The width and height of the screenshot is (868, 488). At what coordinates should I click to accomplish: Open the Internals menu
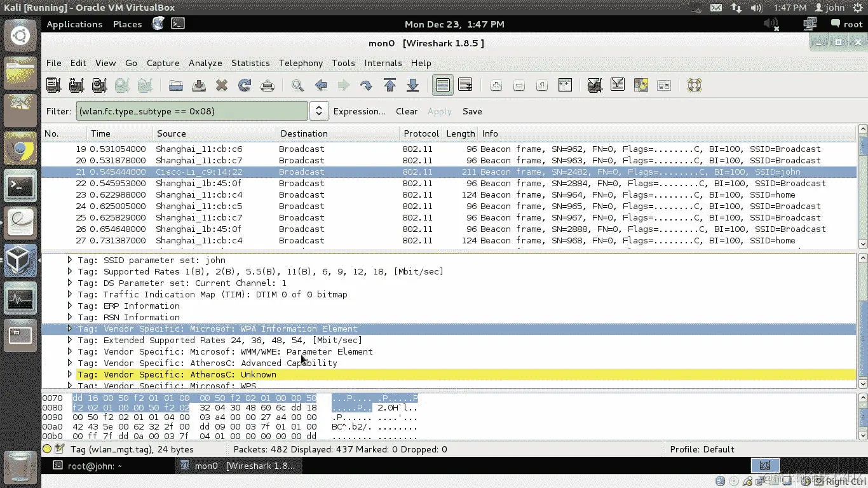(x=383, y=63)
